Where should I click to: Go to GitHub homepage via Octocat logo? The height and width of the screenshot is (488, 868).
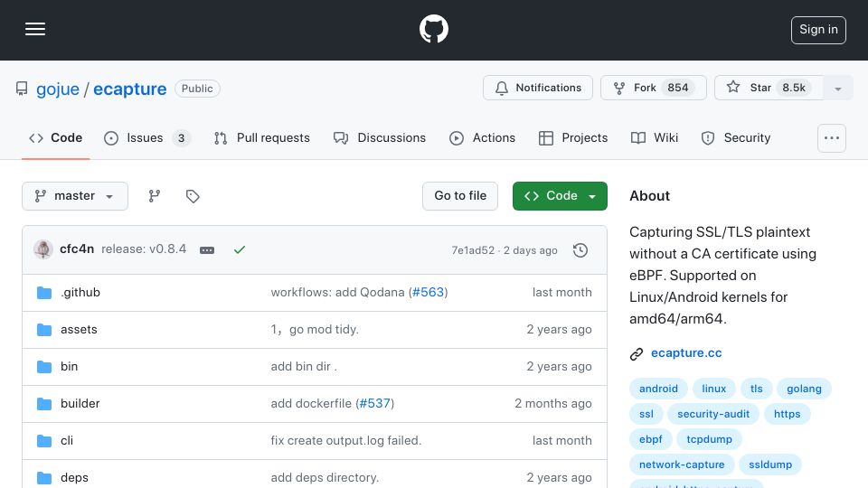click(433, 29)
